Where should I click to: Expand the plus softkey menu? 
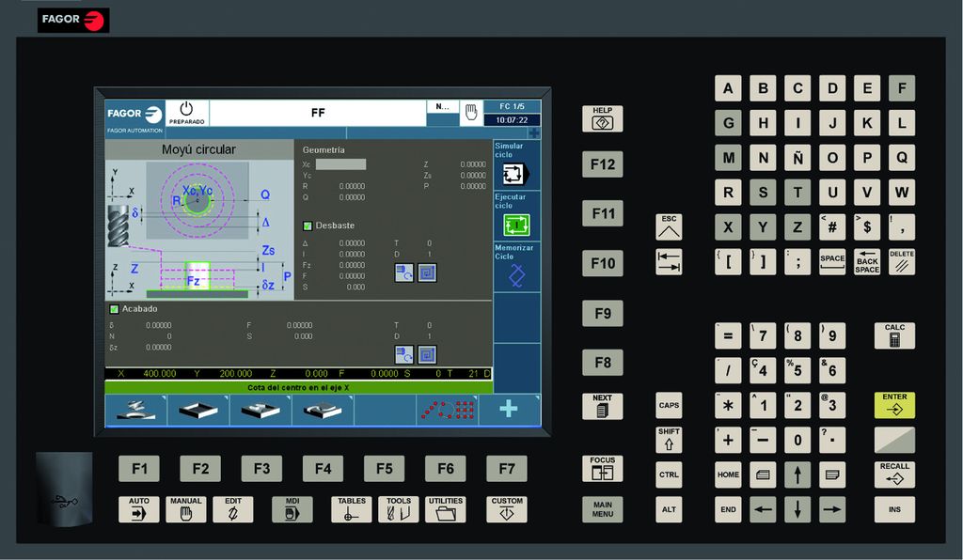pos(509,410)
